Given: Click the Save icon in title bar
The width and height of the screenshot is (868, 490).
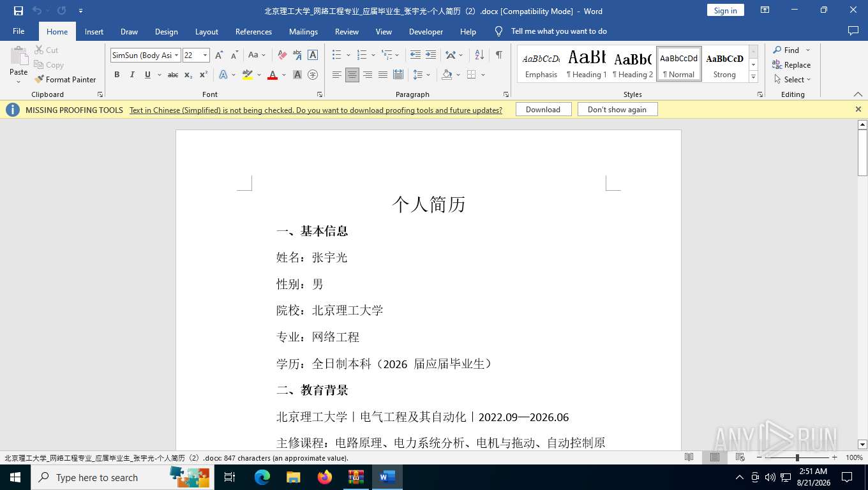Looking at the screenshot, I should [x=19, y=11].
